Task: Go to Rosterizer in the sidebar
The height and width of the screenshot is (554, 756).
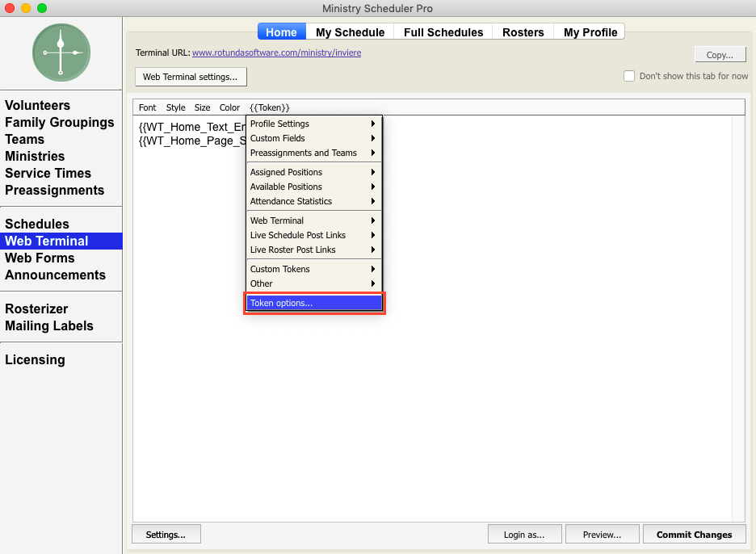Action: point(36,309)
